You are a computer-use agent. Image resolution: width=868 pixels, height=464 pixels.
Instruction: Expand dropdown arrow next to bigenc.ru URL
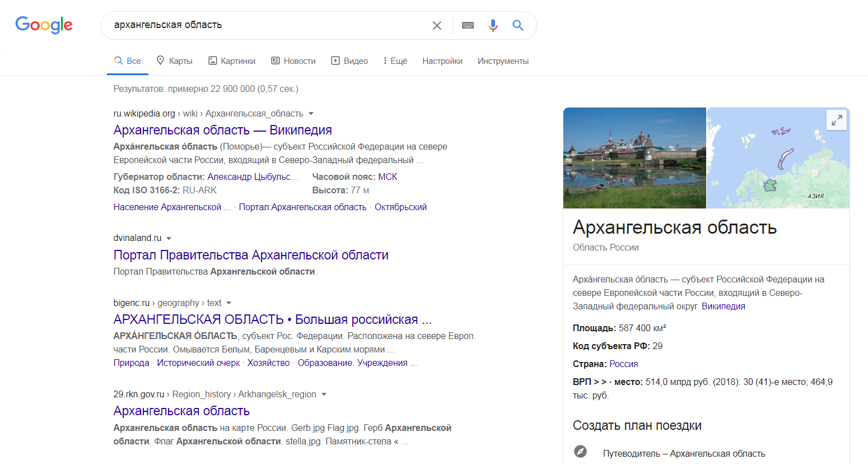pos(228,303)
